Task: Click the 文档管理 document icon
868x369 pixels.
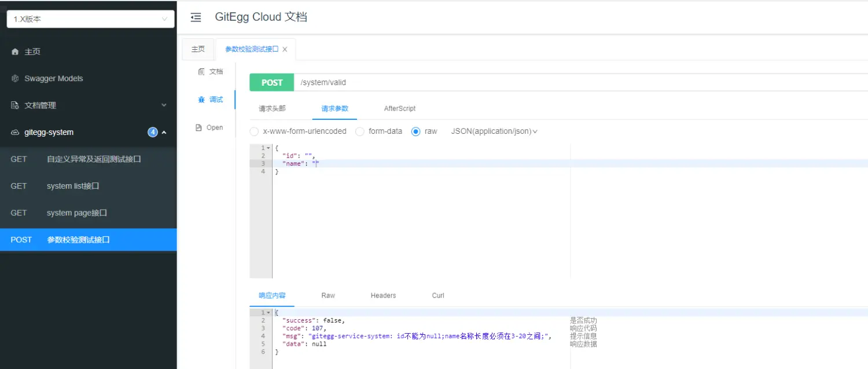Action: pyautogui.click(x=15, y=105)
